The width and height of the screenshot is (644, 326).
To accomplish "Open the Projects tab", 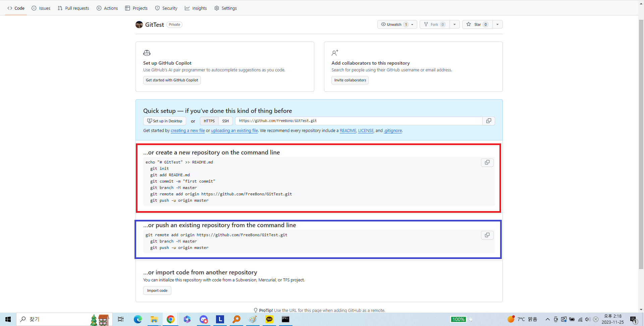I will (136, 8).
